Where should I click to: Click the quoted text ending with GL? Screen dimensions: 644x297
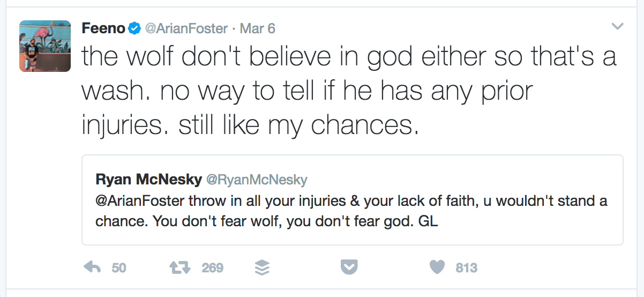[268, 221]
